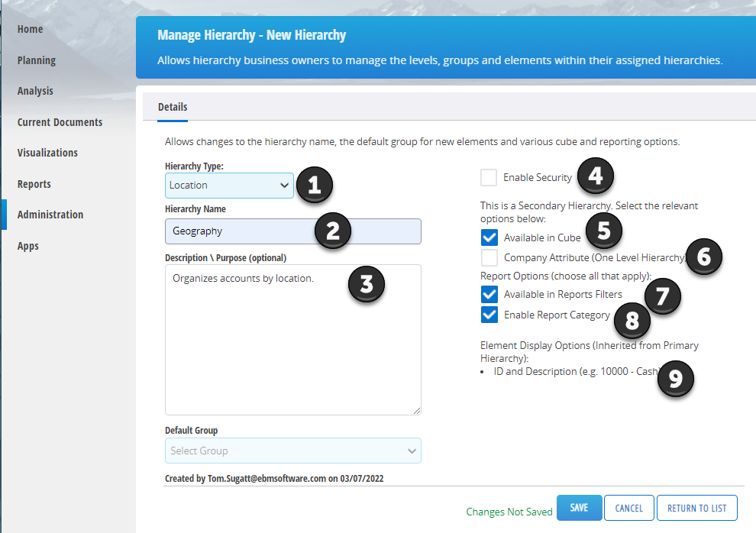This screenshot has width=756, height=533.
Task: Click the 'ID and Description (e.g. 10000 - Cash)' text
Action: 577,372
